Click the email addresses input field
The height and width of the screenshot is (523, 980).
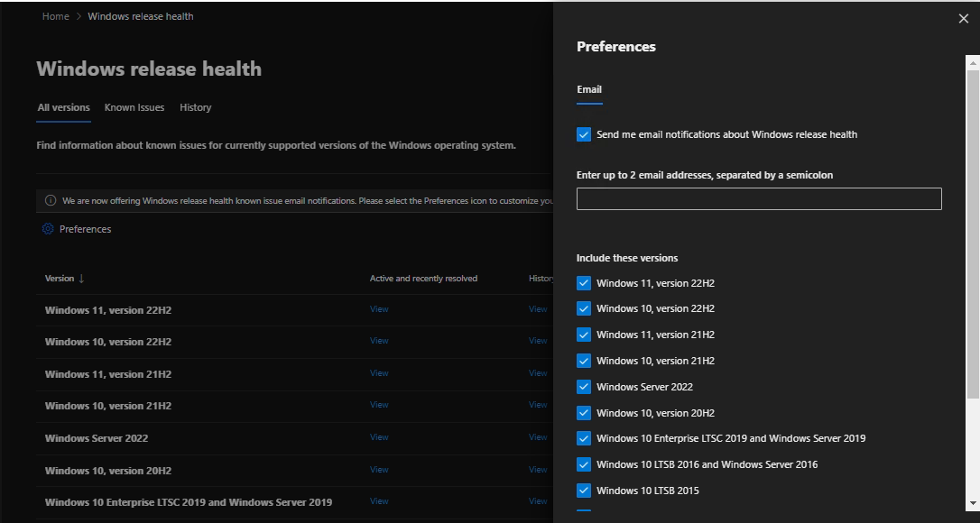tap(759, 198)
